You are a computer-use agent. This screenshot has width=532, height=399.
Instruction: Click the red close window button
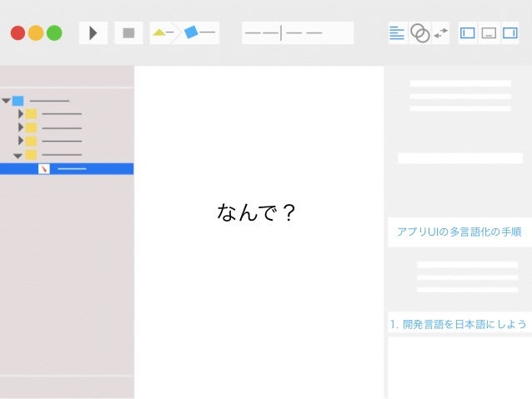pyautogui.click(x=18, y=32)
